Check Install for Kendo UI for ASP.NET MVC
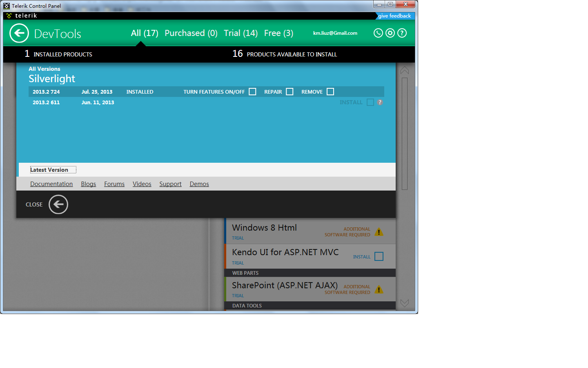The width and height of the screenshot is (588, 368). (379, 256)
